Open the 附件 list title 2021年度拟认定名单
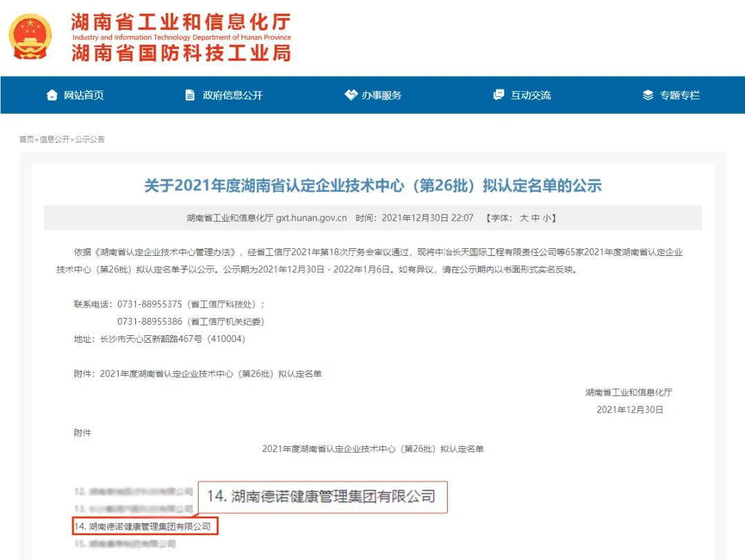This screenshot has height=560, width=745. pos(372,448)
